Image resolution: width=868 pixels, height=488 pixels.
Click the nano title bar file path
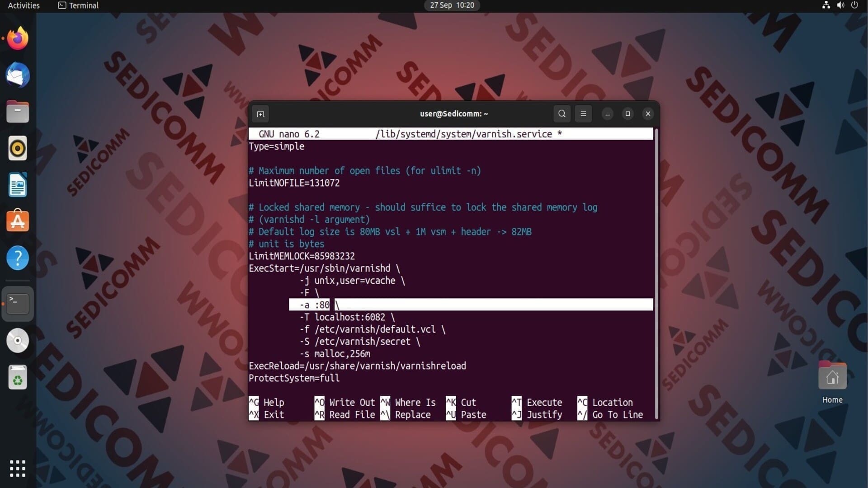pos(464,134)
